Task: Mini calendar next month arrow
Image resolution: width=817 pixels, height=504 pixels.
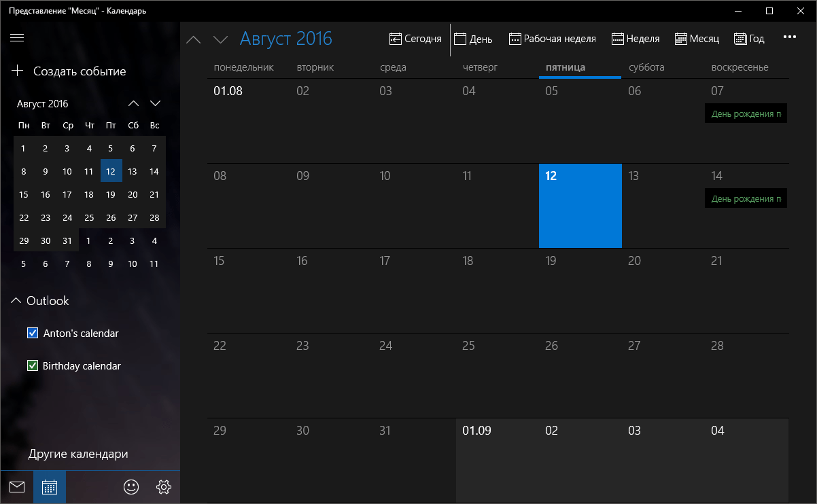Action: point(155,103)
